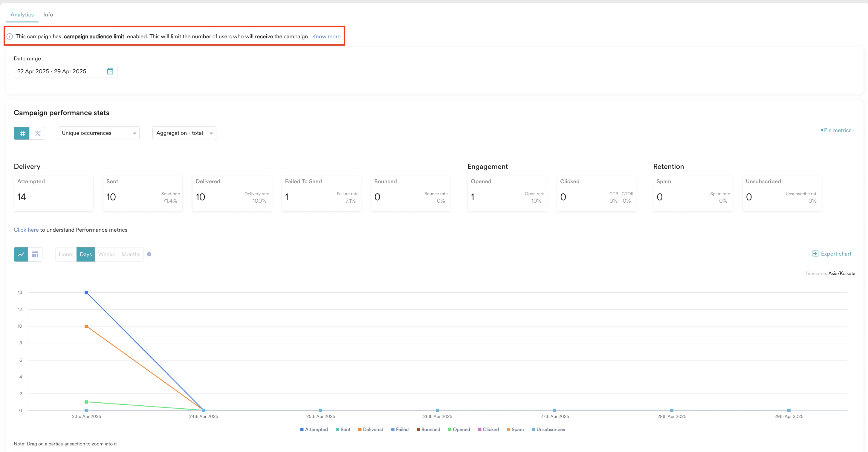868x452 pixels.
Task: Click the info icon next to Months
Action: [149, 254]
